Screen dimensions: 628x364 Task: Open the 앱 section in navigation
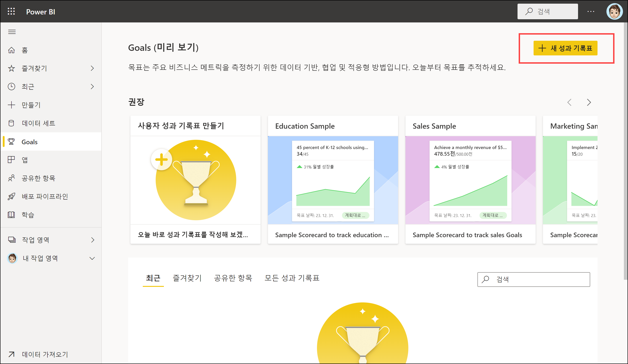tap(25, 160)
